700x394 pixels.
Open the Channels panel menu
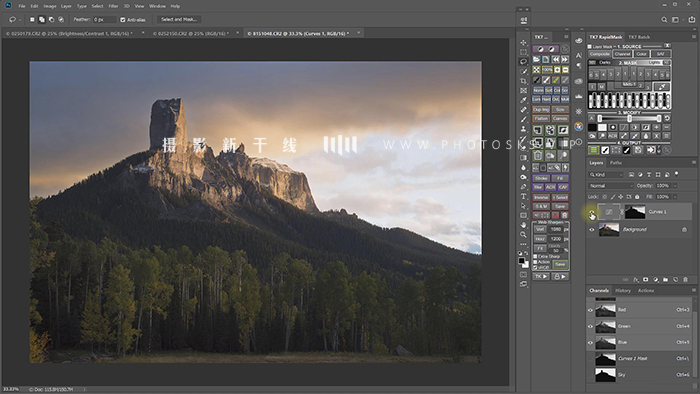click(694, 290)
